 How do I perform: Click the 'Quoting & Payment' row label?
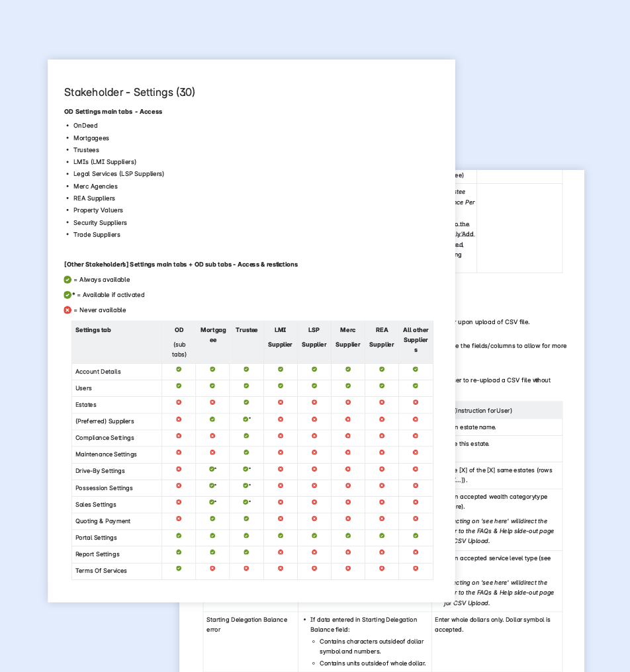103,521
